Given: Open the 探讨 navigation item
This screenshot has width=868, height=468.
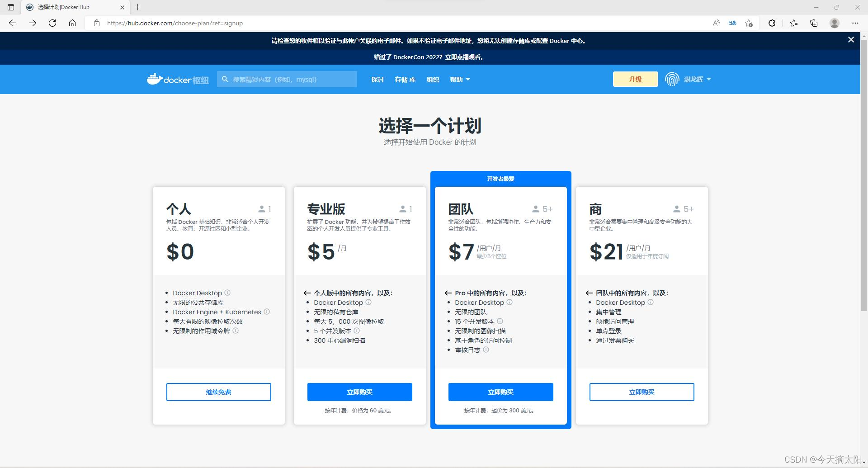Looking at the screenshot, I should pos(377,80).
